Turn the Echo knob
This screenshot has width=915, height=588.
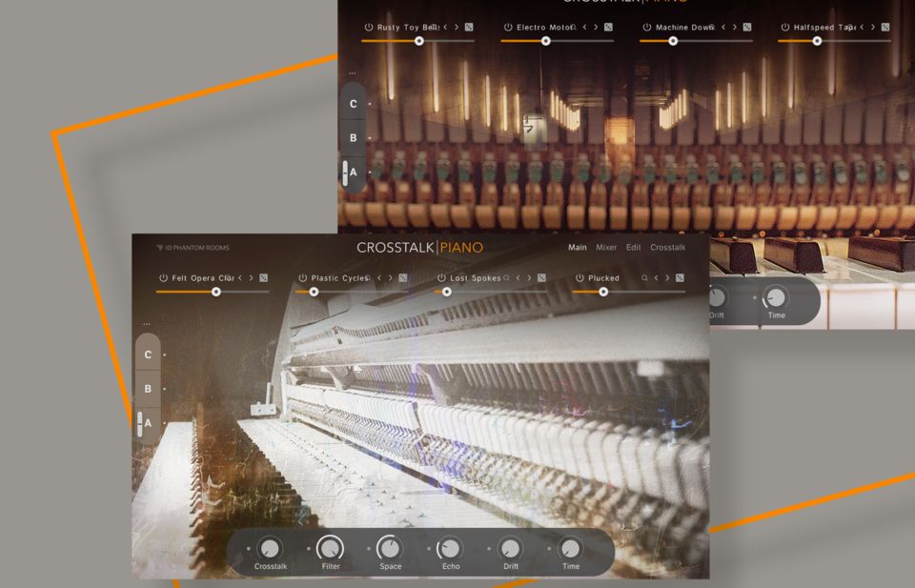pyautogui.click(x=450, y=551)
